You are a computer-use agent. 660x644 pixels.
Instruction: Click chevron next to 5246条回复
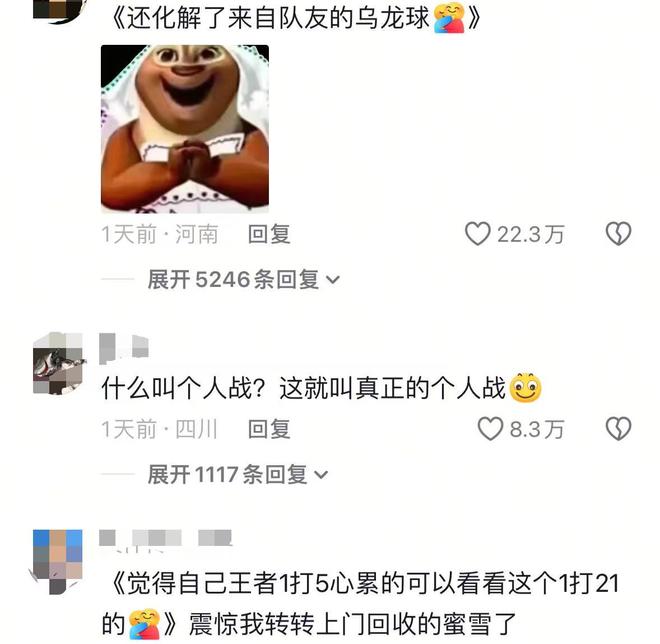[333, 280]
